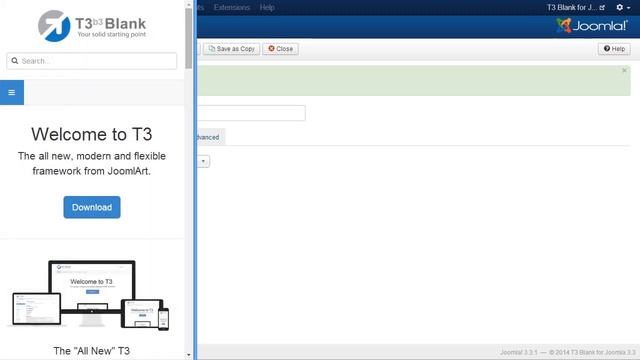640x360 pixels.
Task: Click the Close button in toolbar
Action: [280, 49]
